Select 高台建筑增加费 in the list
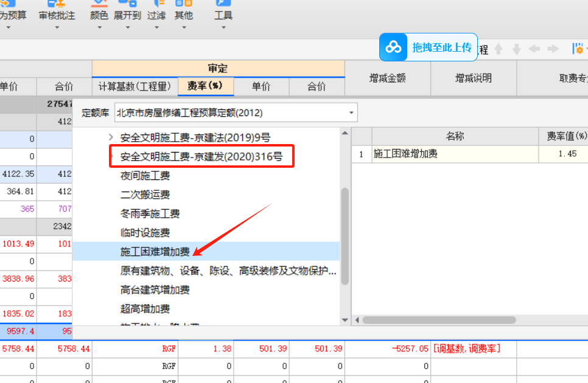The width and height of the screenshot is (588, 383). (155, 290)
